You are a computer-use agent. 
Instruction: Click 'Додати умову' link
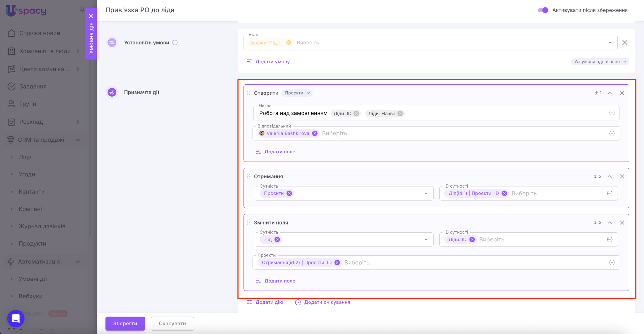click(272, 62)
